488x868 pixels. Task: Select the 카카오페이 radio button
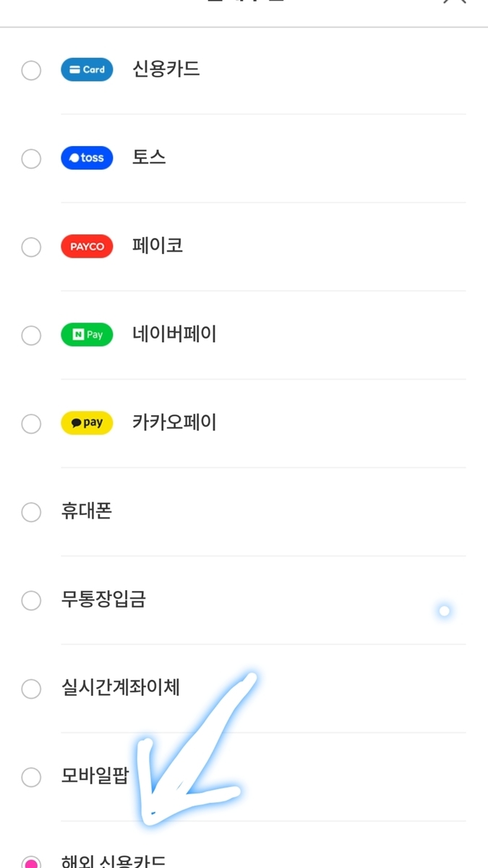coord(31,424)
